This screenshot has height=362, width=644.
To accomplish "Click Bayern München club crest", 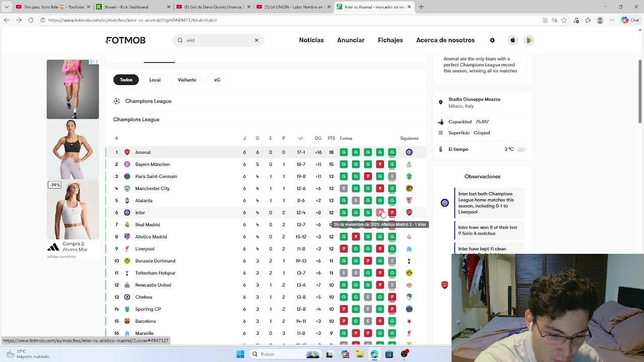I will (127, 164).
